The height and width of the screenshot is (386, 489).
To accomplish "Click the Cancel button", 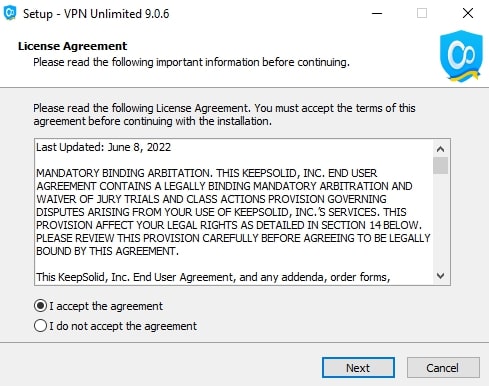I will click(443, 368).
